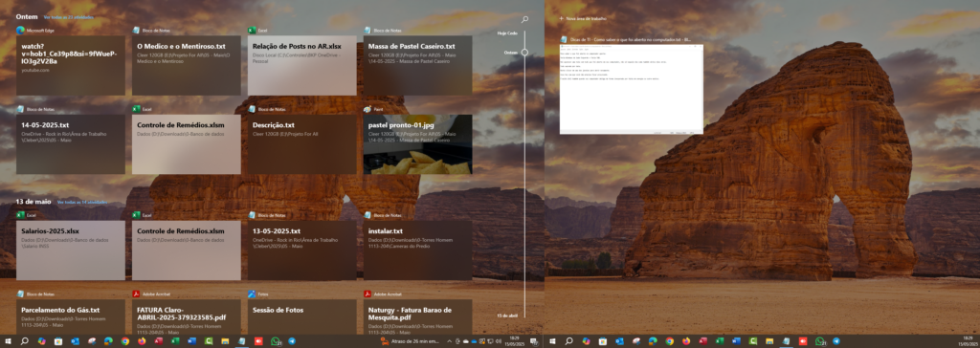Open the YouTube 'watch?v=hob1_Ce39p8' Edge activity
The width and height of the screenshot is (980, 348).
click(x=71, y=66)
